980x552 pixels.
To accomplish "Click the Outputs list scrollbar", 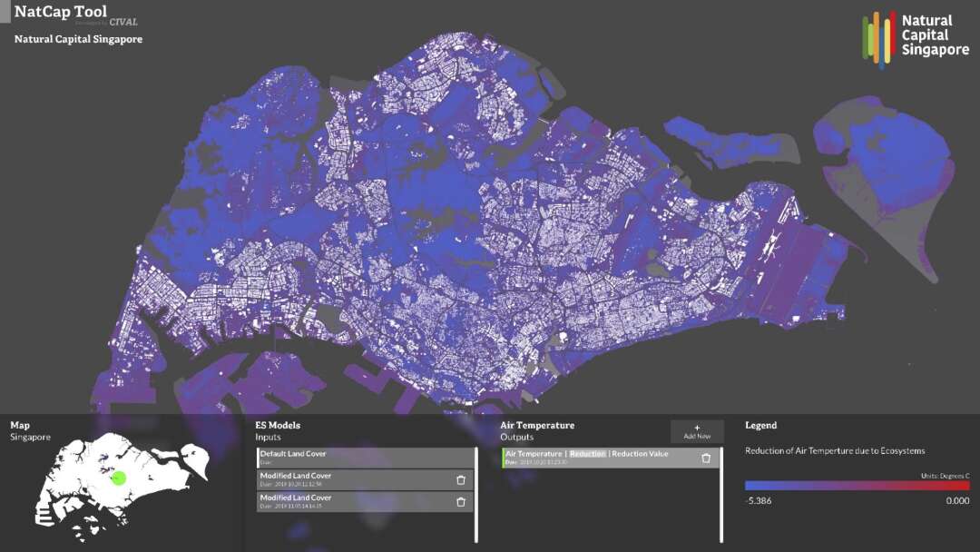I will pos(721,495).
